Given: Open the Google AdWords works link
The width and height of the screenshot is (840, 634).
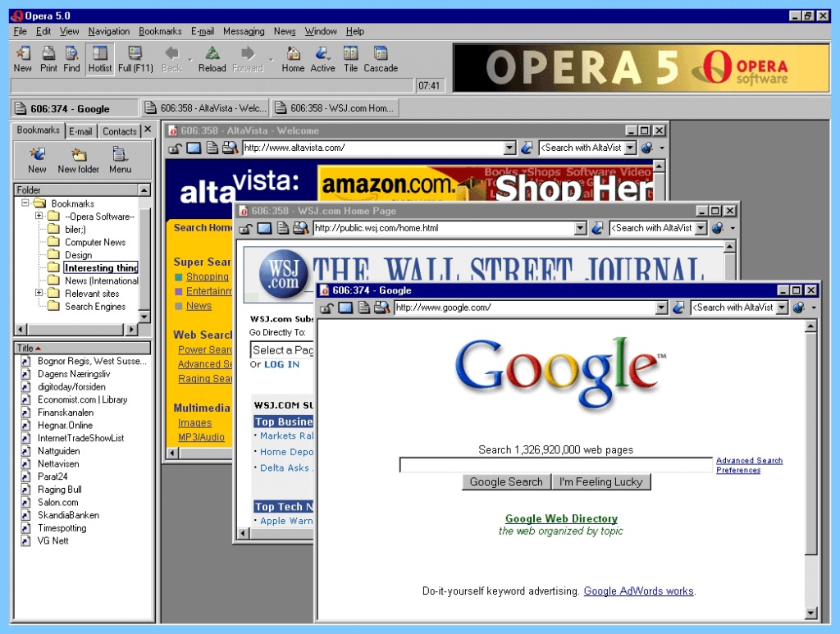Looking at the screenshot, I should click(638, 591).
